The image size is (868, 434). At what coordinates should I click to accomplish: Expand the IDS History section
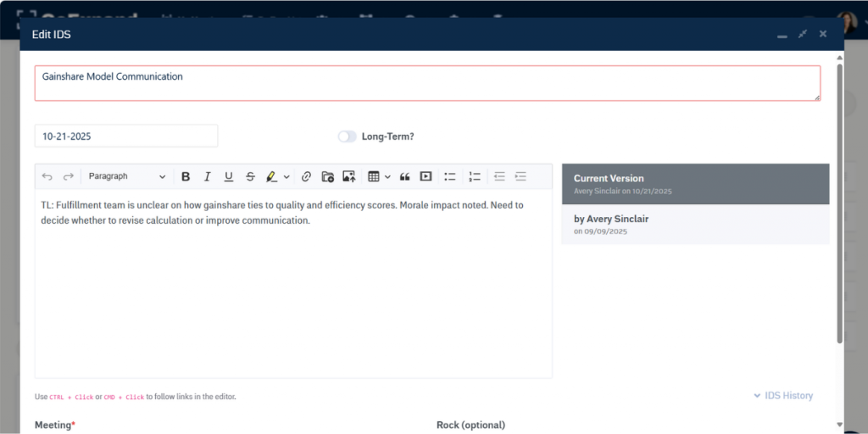pos(782,396)
